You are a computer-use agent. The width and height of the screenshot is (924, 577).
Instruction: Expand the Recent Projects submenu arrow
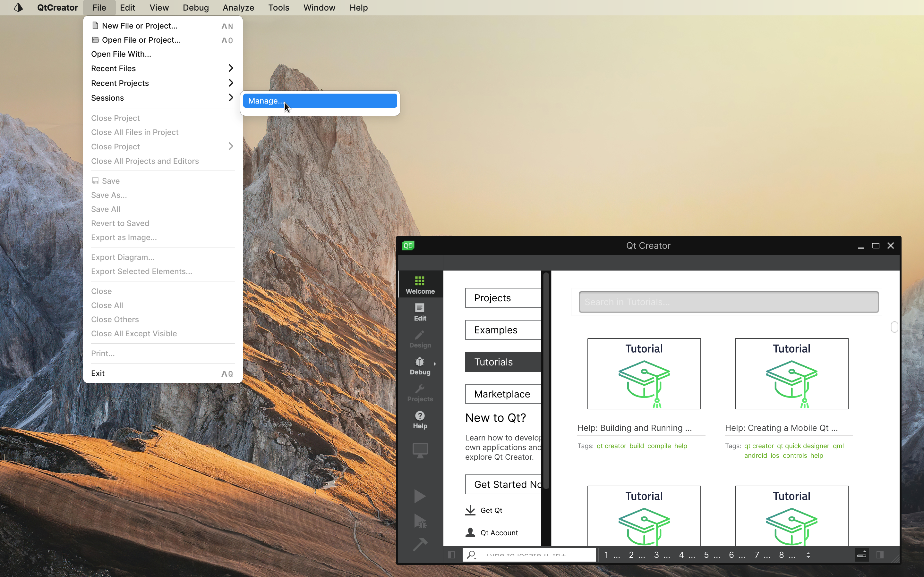[x=230, y=83]
